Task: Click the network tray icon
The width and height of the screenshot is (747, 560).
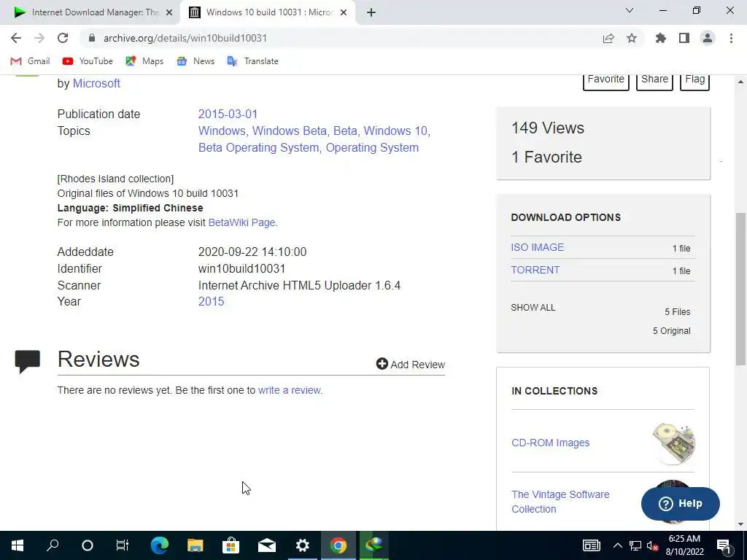Action: (x=635, y=545)
